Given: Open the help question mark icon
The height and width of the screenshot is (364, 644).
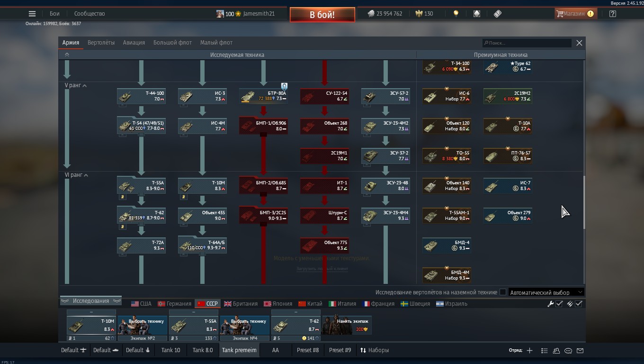Looking at the screenshot, I should 613,14.
